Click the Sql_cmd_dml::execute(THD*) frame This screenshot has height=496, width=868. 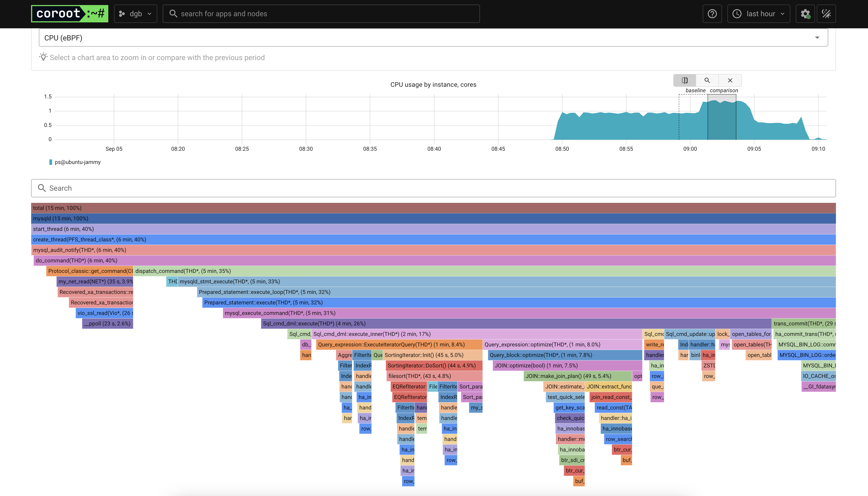516,324
